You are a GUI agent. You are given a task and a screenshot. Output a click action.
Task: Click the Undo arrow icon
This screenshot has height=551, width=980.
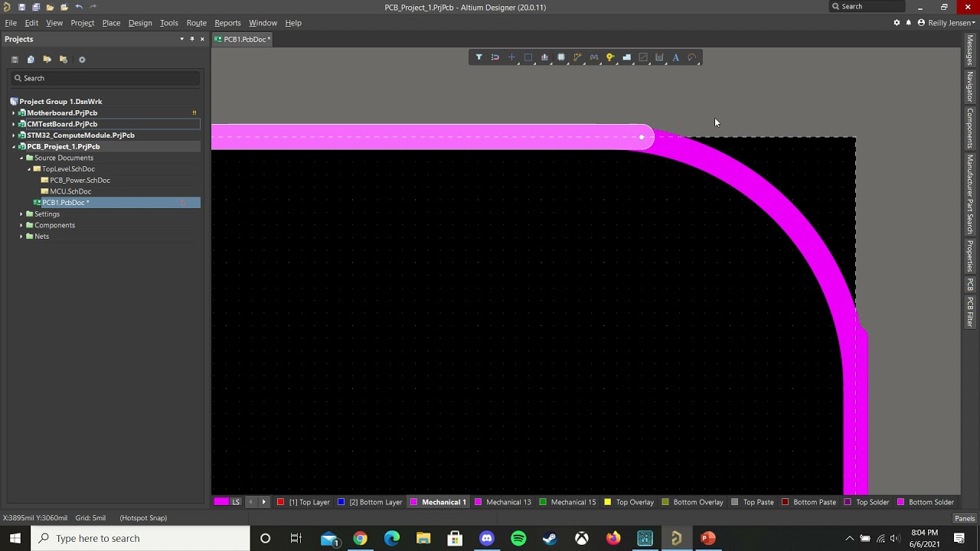79,7
